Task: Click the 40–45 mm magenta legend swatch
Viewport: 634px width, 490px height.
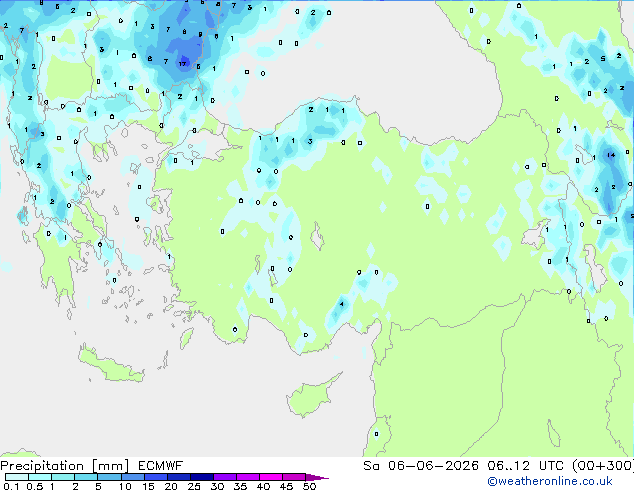Action: pos(271,477)
